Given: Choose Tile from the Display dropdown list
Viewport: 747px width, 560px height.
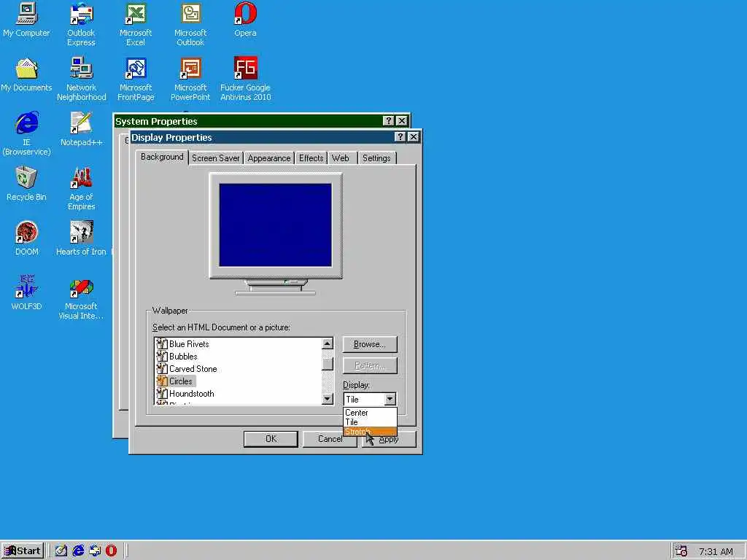Looking at the screenshot, I should click(370, 422).
